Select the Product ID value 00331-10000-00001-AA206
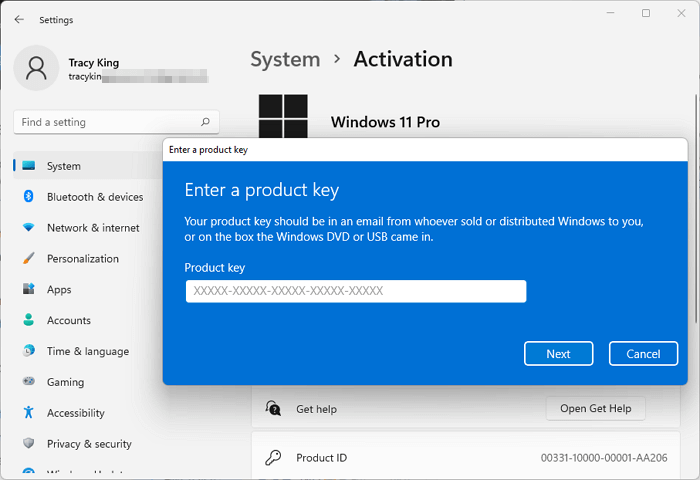Screen dimensions: 700x480 coord(604,458)
